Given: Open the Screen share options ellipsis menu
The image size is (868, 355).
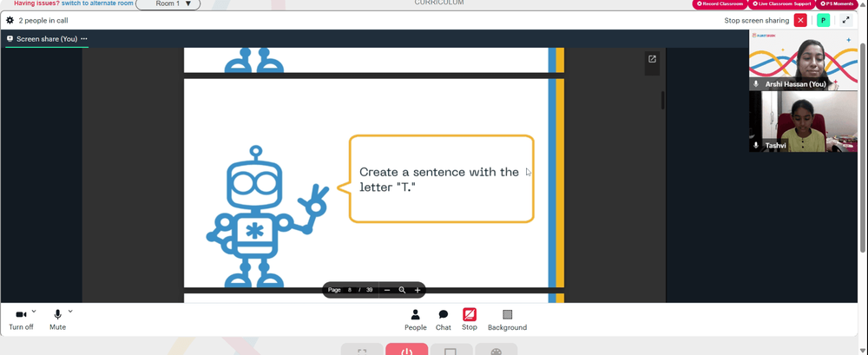Looking at the screenshot, I should tap(84, 39).
